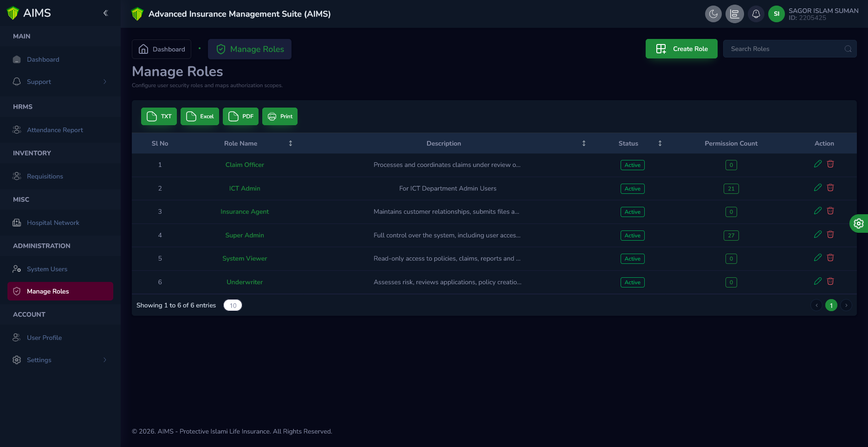The image size is (868, 447).
Task: Open notifications with the bell icon
Action: point(756,14)
